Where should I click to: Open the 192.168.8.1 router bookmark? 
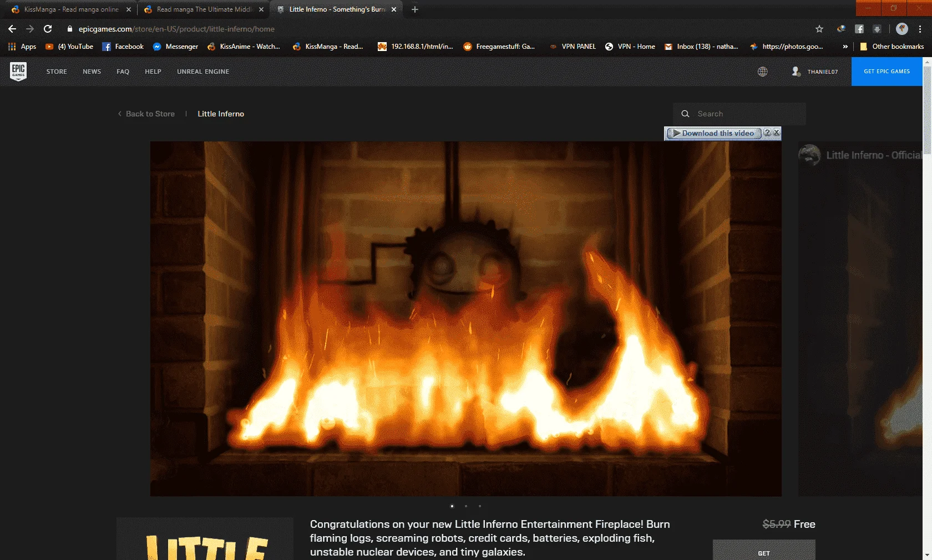click(x=416, y=47)
